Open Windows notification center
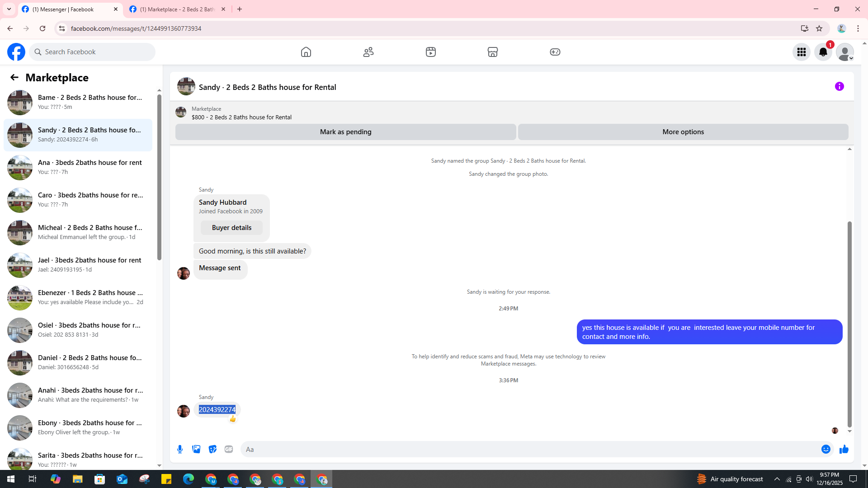This screenshot has height=488, width=868. (854, 479)
